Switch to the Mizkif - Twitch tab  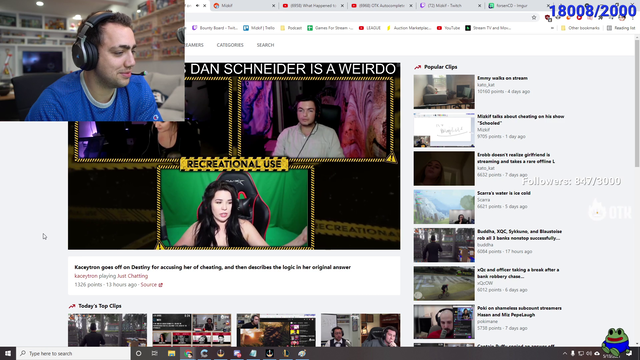coord(450,6)
